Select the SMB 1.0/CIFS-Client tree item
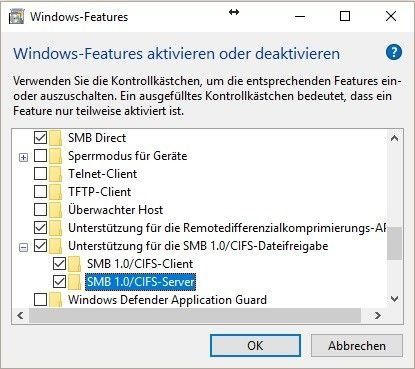 [x=140, y=264]
